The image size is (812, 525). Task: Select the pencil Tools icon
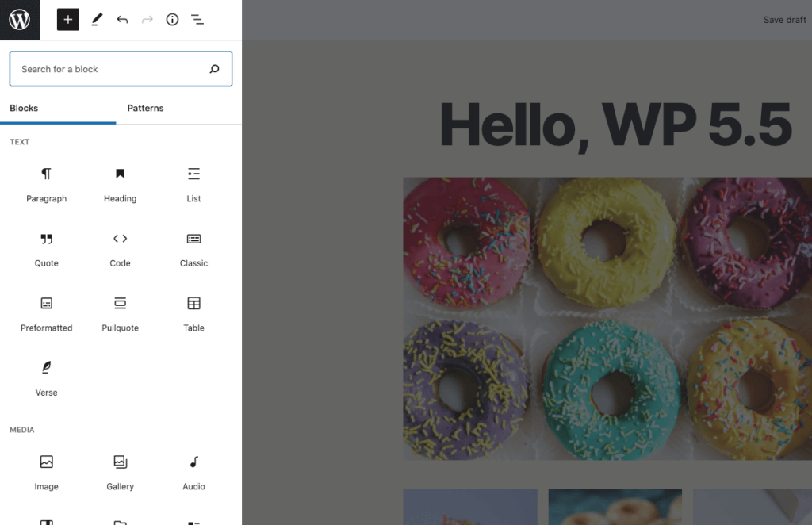(97, 20)
